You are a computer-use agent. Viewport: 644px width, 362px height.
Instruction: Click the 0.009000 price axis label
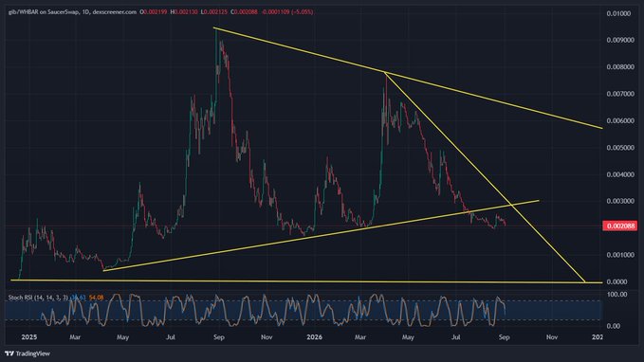[x=619, y=40]
